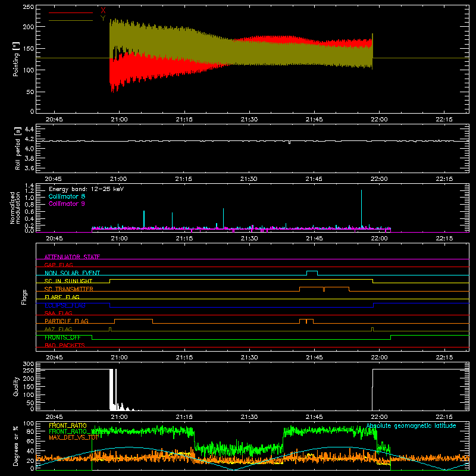Select the cyan Collimator 8 legend entry
476x476 pixels.
[x=67, y=196]
